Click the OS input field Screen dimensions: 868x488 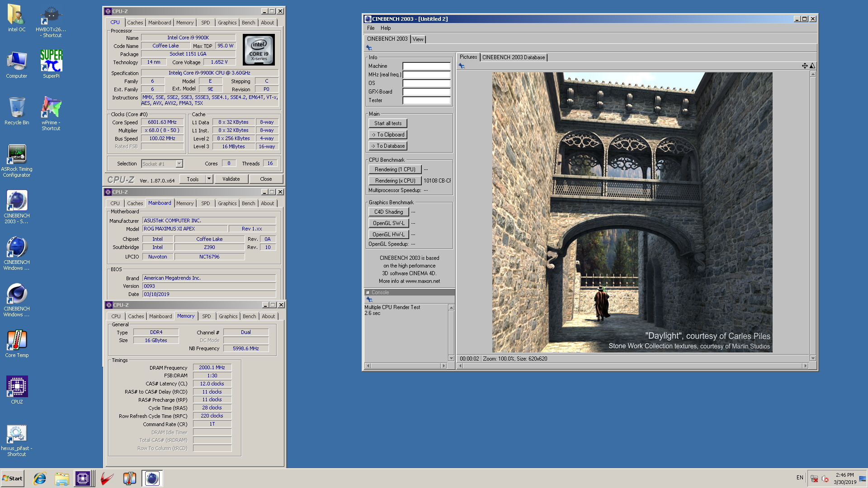[x=426, y=83]
